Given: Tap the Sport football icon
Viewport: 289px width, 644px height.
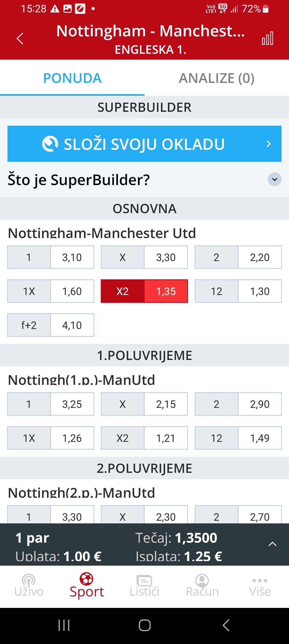Looking at the screenshot, I should (x=86, y=579).
